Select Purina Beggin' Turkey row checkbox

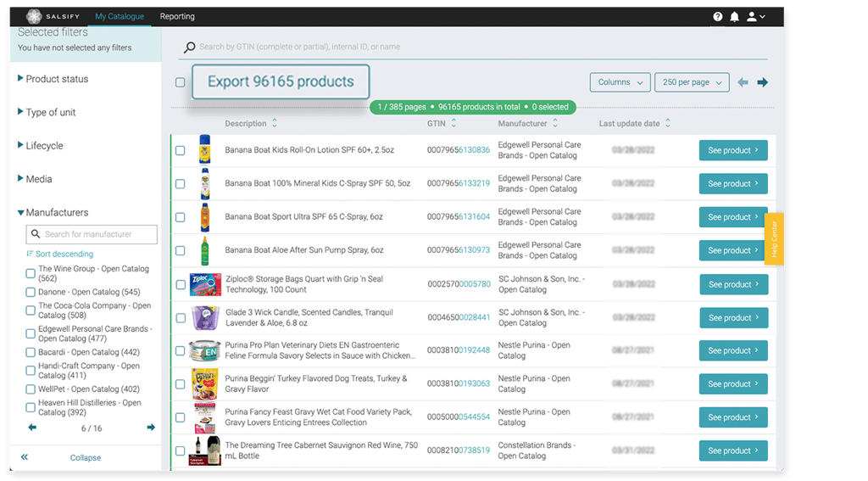pos(180,384)
